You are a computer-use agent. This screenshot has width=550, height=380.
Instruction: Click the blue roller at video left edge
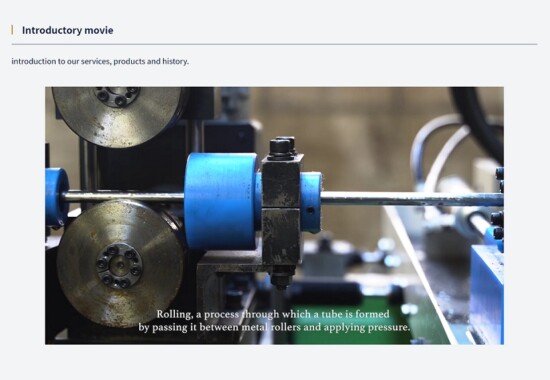pyautogui.click(x=56, y=198)
